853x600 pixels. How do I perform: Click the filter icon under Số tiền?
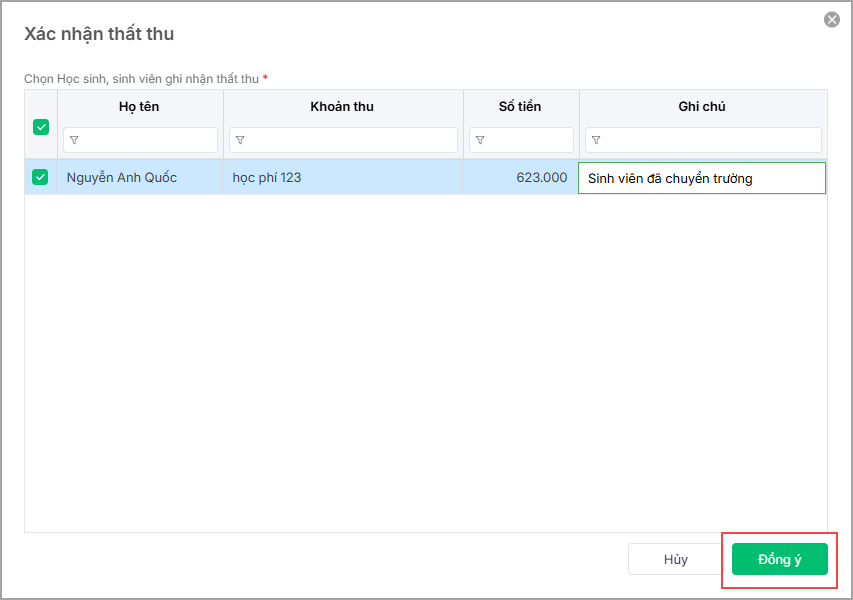click(480, 140)
